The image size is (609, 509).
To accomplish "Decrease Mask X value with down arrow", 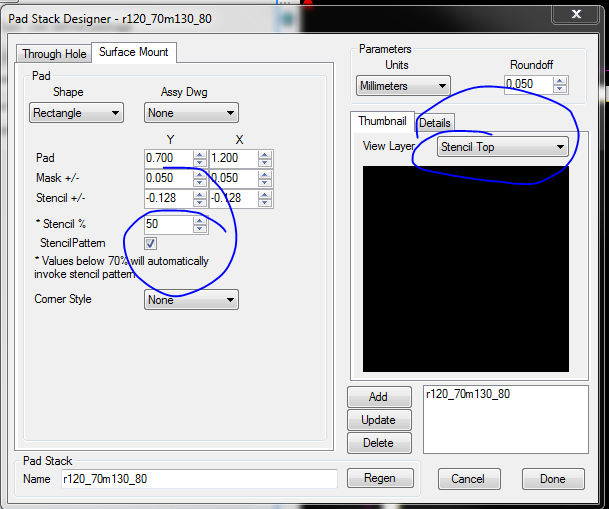I will (x=265, y=182).
